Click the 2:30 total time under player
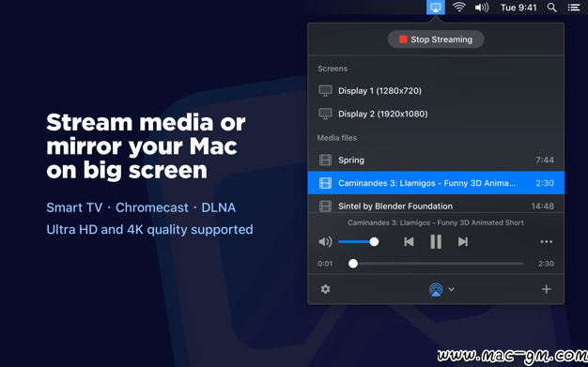Screen dimensions: 588x367 click(x=546, y=264)
